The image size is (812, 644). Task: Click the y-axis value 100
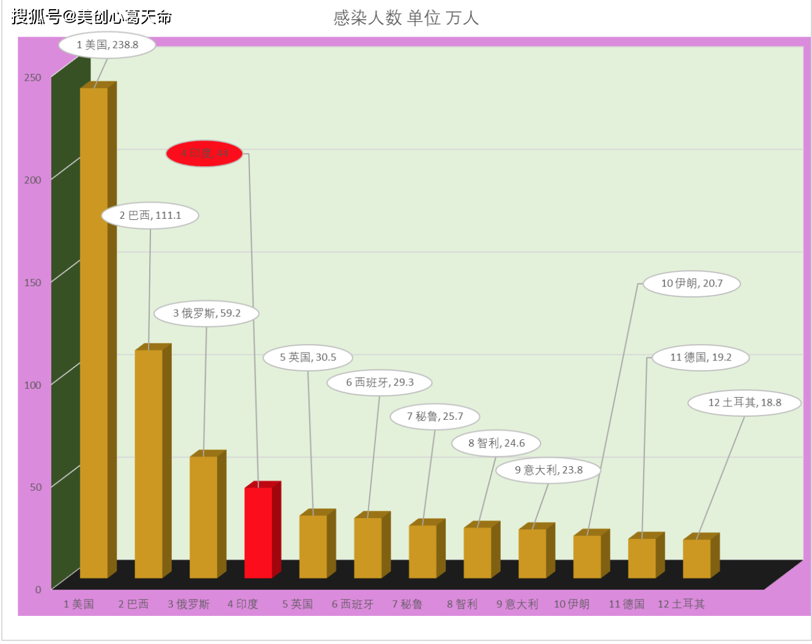click(32, 386)
